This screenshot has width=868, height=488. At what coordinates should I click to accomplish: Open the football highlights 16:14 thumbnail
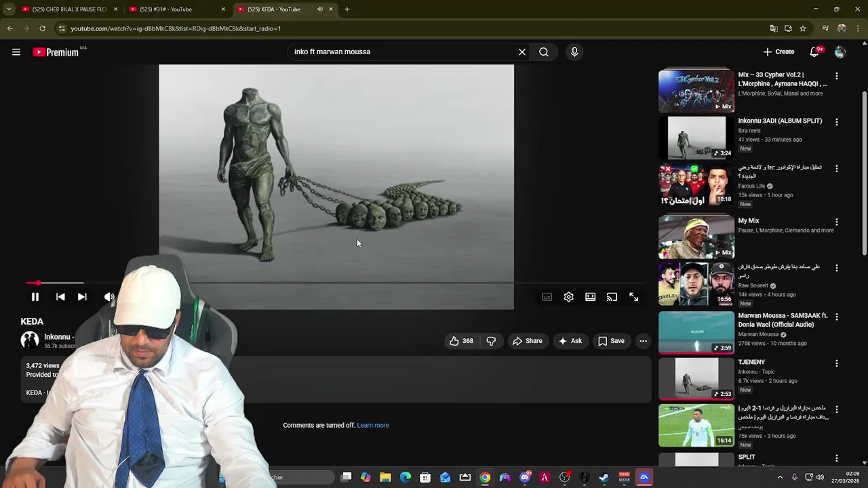point(696,425)
